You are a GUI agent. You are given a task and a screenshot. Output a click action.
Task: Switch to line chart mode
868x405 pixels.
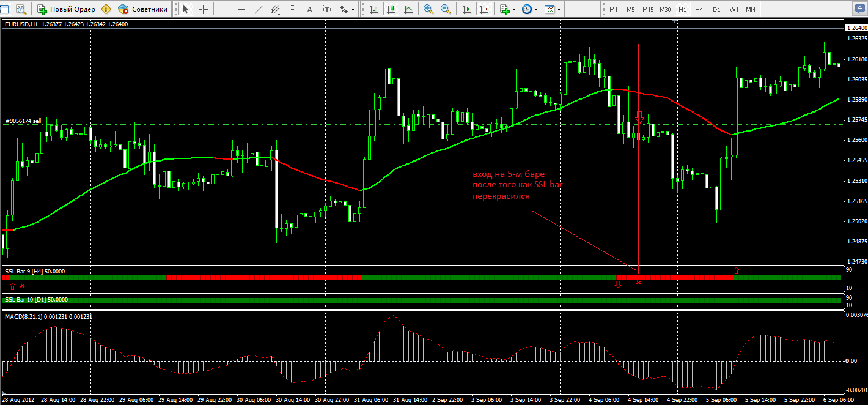(x=407, y=9)
